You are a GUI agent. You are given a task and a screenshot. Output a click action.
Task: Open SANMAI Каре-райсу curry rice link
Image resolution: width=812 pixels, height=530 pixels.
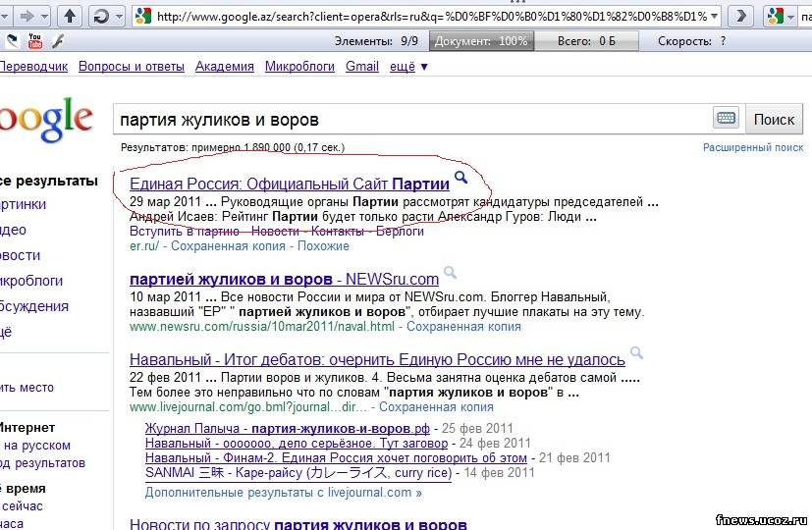[x=298, y=472]
